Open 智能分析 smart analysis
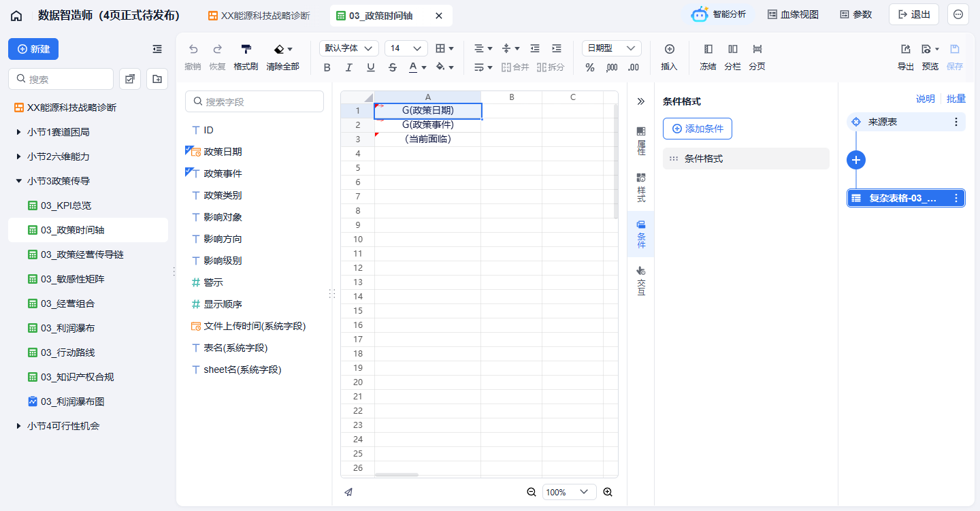This screenshot has width=980, height=511. 718,14
